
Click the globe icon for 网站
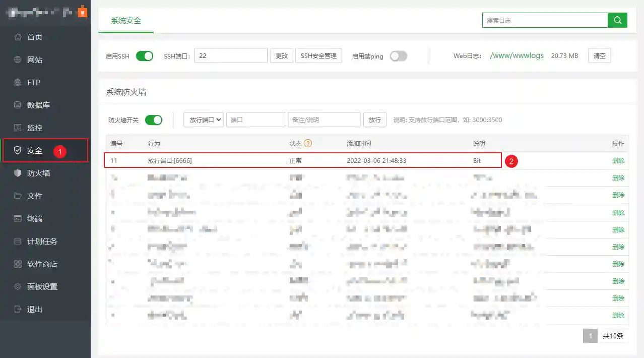[x=18, y=59]
